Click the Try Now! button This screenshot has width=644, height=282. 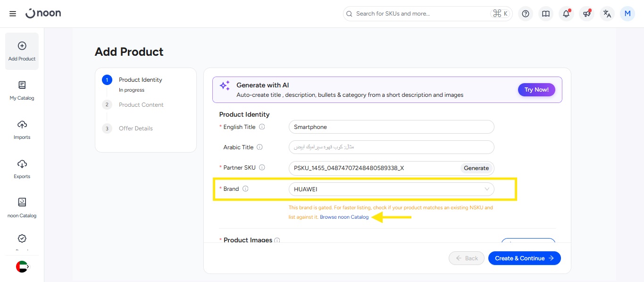tap(536, 90)
